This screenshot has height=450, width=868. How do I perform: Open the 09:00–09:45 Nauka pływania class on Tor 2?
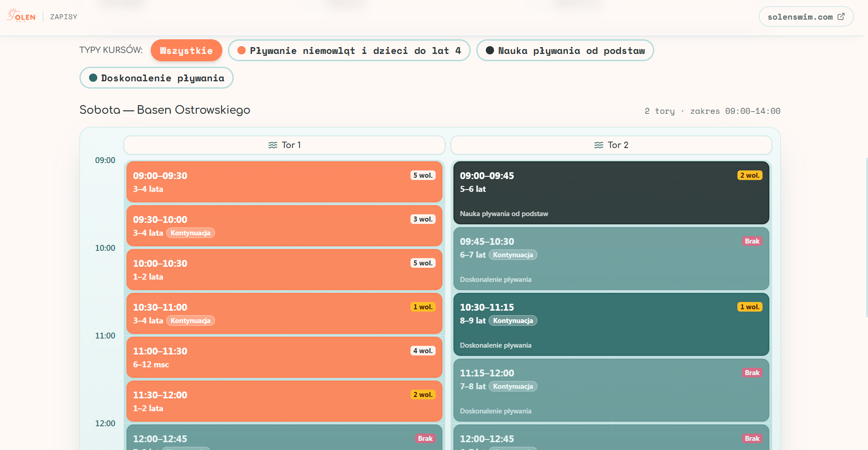click(611, 192)
